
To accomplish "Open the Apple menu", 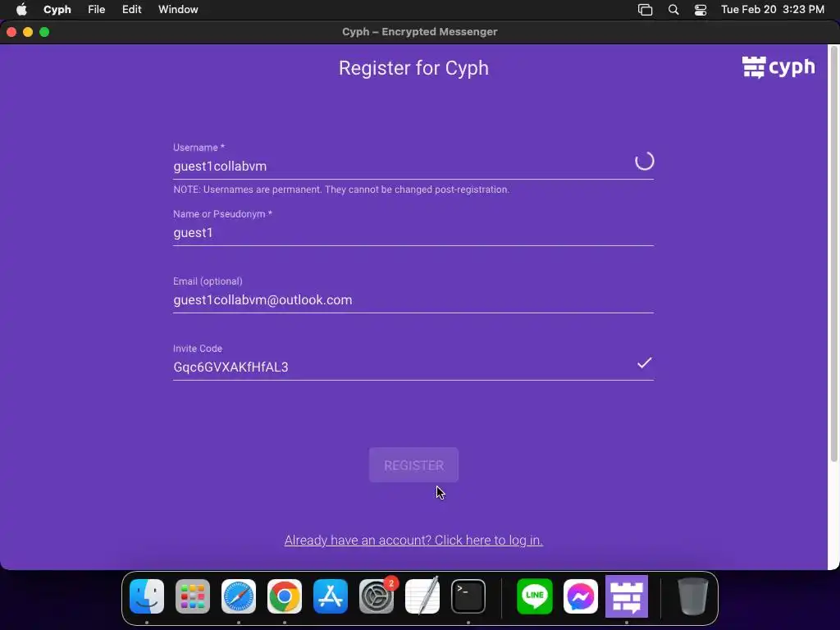I will tap(21, 10).
